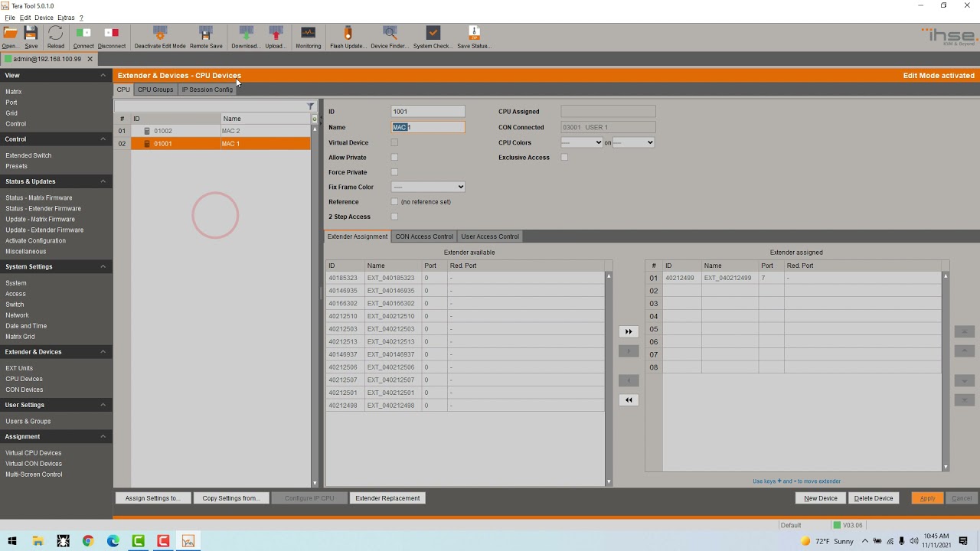Enable the Force Private checkbox
This screenshot has width=980, height=551.
point(394,172)
